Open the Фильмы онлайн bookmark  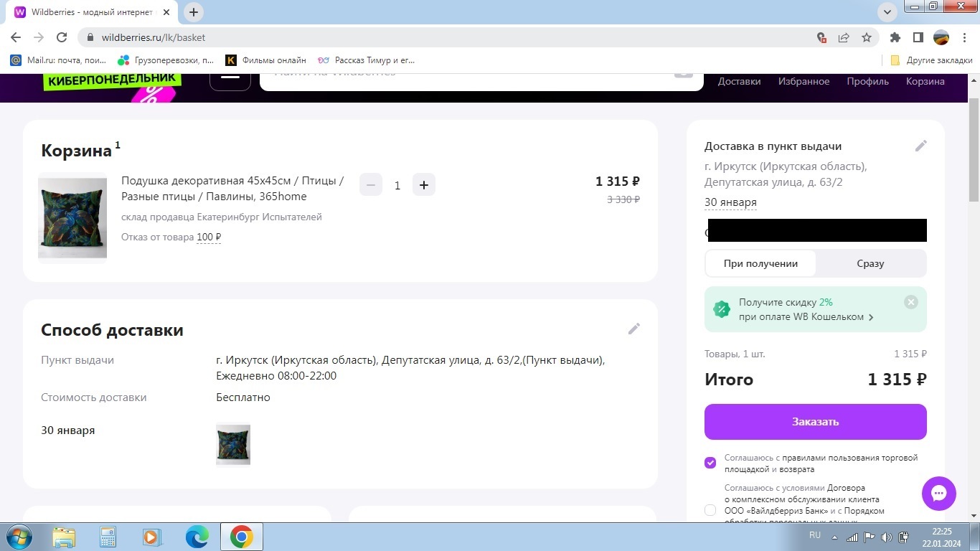[x=265, y=60]
